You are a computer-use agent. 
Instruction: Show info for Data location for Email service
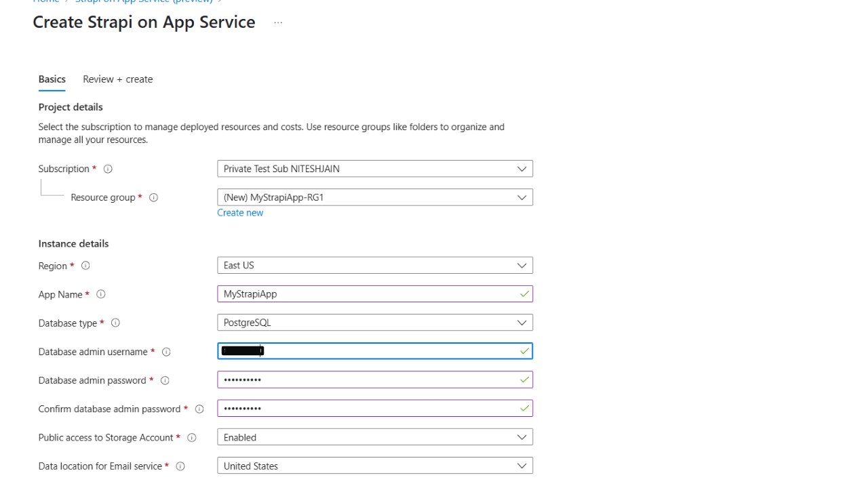(180, 466)
